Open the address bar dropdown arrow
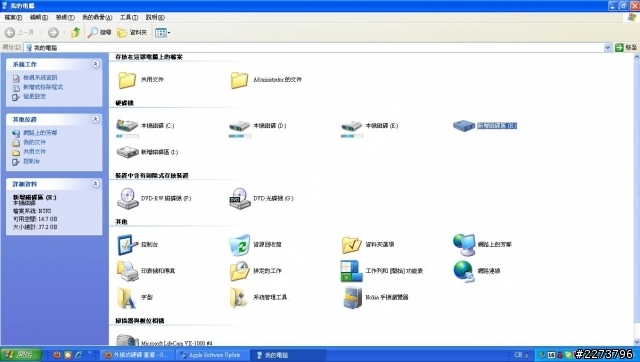 608,47
